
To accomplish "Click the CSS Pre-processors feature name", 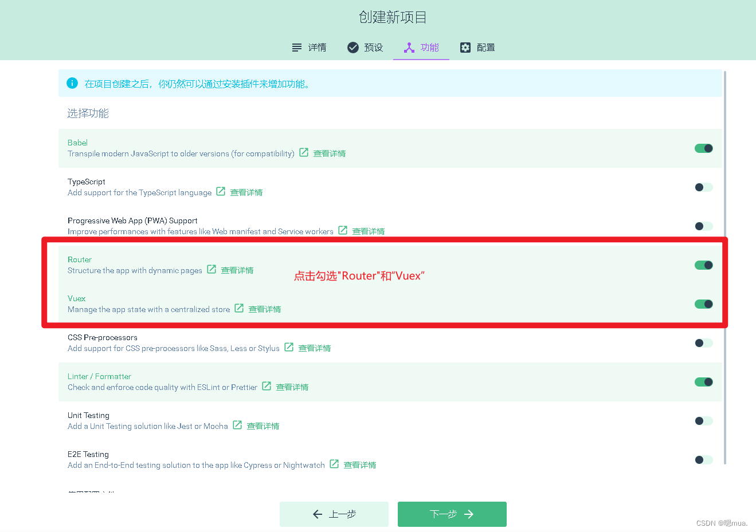I will [103, 337].
